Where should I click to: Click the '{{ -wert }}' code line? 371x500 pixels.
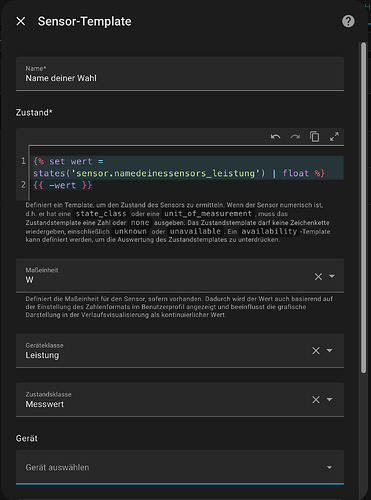63,185
